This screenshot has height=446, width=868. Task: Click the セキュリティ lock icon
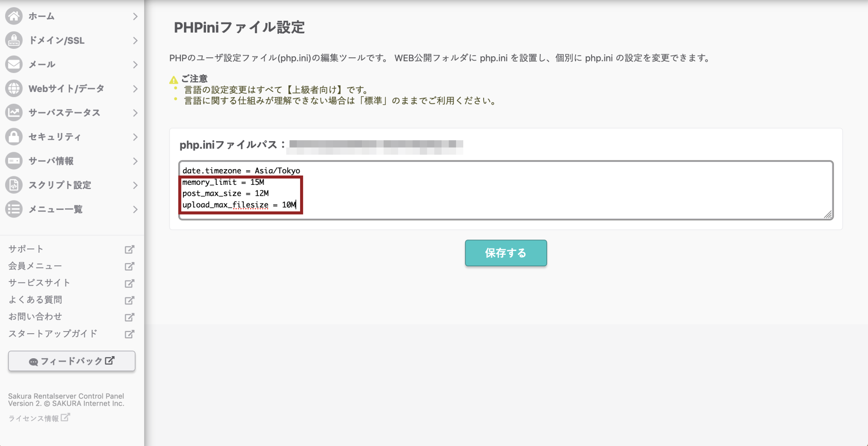click(x=14, y=137)
